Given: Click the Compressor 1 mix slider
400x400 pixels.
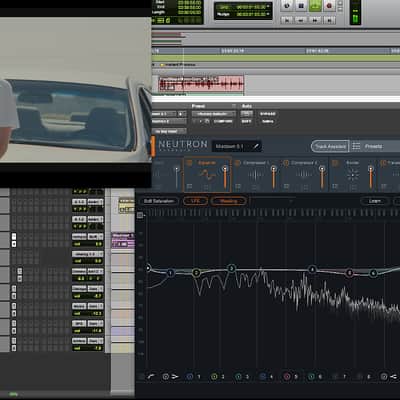Looking at the screenshot, I should [x=274, y=177].
